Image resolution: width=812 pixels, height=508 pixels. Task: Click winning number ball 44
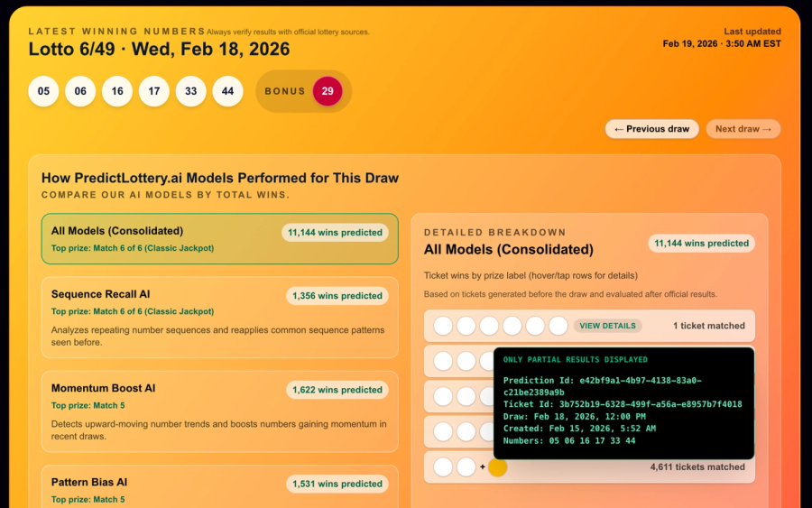point(227,91)
